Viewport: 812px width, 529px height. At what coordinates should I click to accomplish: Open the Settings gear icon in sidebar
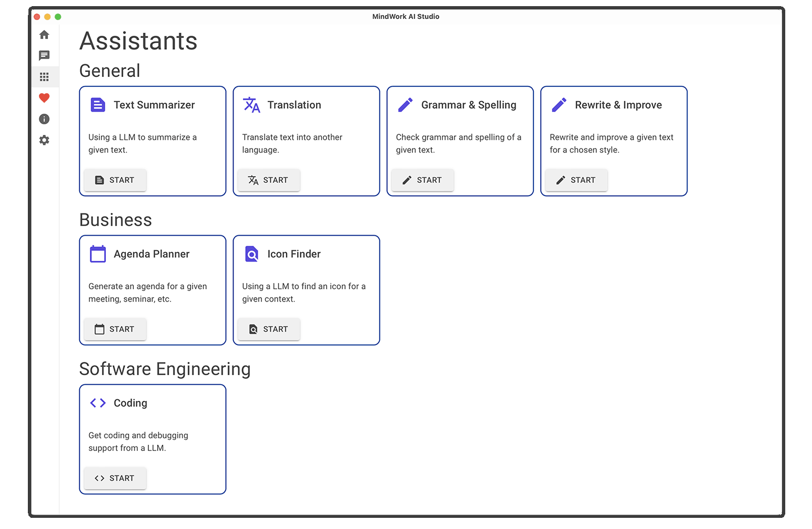tap(44, 140)
